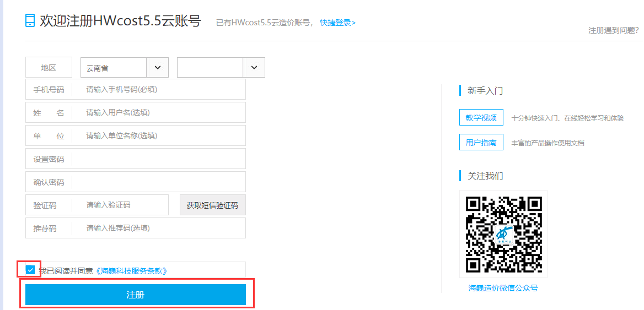
Task: Uncheck the agree to terms checkbox
Action: (30, 270)
